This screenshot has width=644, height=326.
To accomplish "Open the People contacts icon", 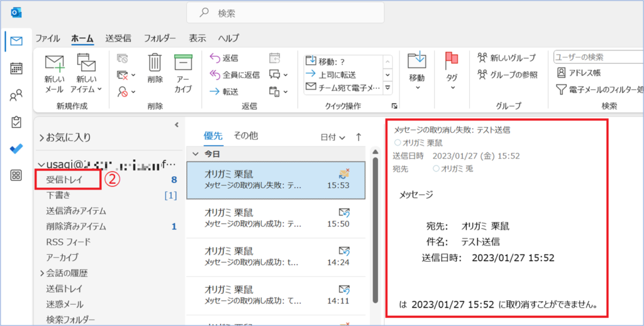I will 16,96.
